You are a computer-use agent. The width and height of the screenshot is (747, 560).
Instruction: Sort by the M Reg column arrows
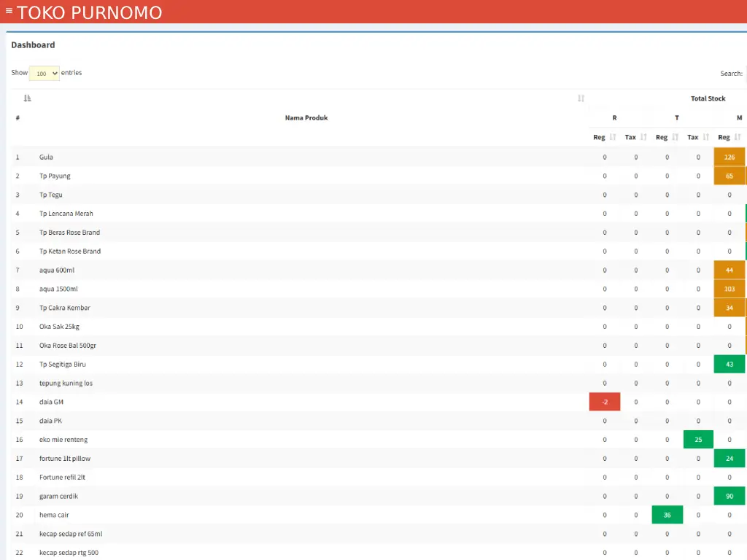(738, 137)
